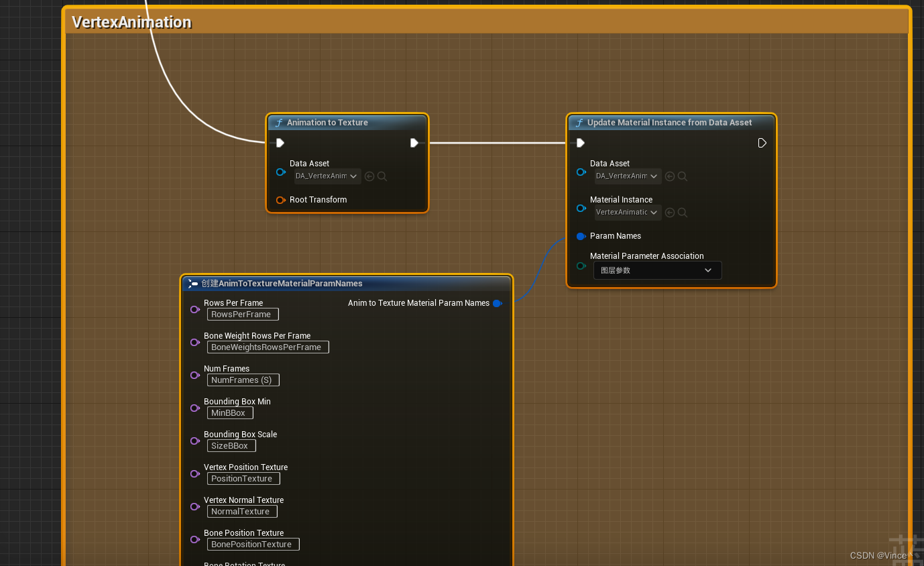This screenshot has width=924, height=566.
Task: Select Update Material Instance from Data Asset header
Action: click(671, 123)
